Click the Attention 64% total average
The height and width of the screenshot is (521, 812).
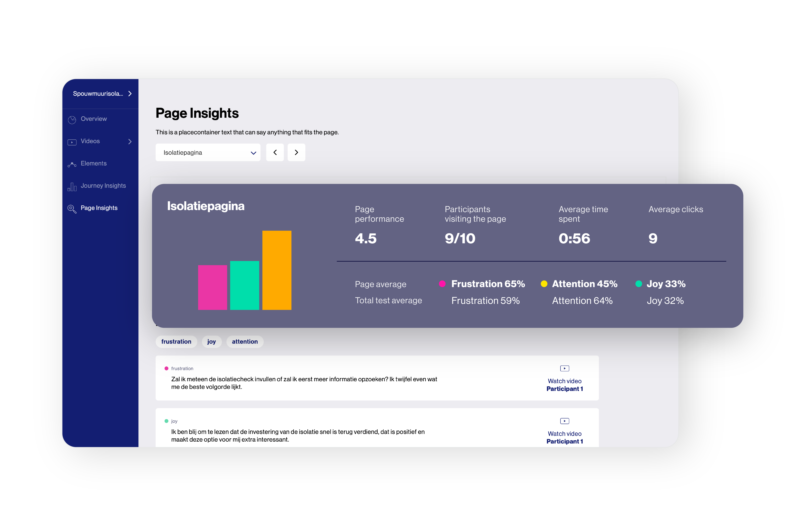pyautogui.click(x=582, y=301)
